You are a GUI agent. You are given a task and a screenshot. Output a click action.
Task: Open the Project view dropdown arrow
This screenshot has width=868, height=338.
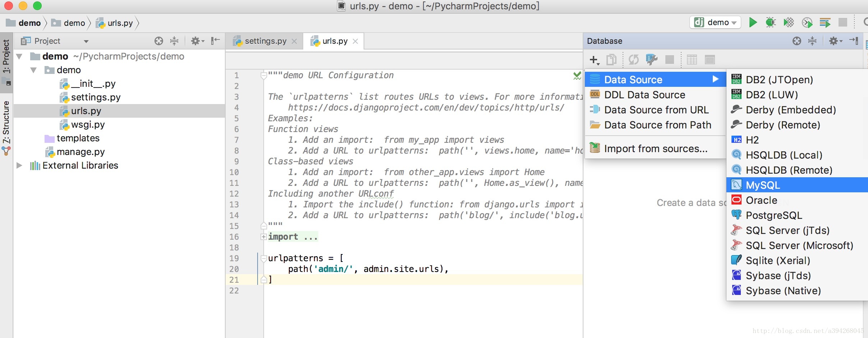point(86,41)
